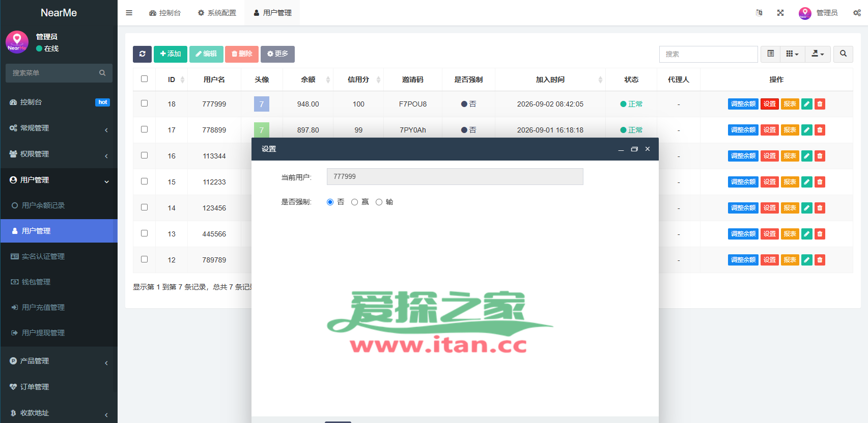Click green edit pencil icon for user 18
This screenshot has width=868, height=423.
pyautogui.click(x=807, y=104)
